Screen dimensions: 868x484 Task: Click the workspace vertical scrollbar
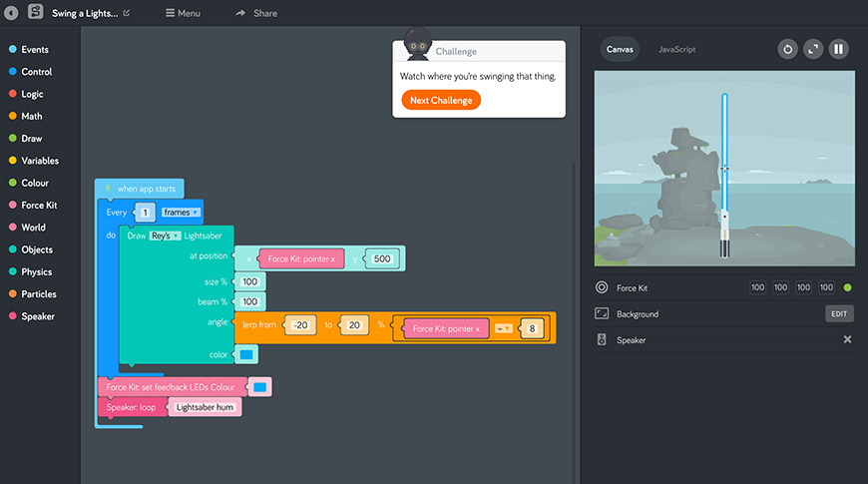tap(574, 321)
